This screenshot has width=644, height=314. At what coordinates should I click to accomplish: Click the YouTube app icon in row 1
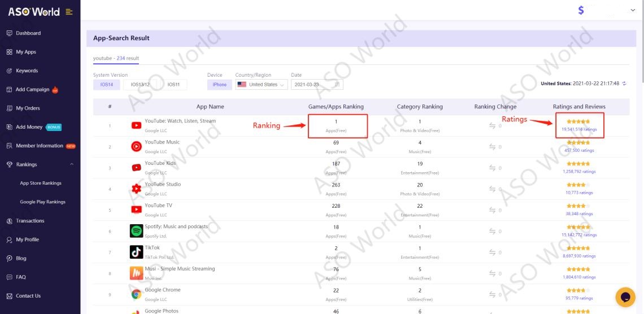click(x=136, y=125)
